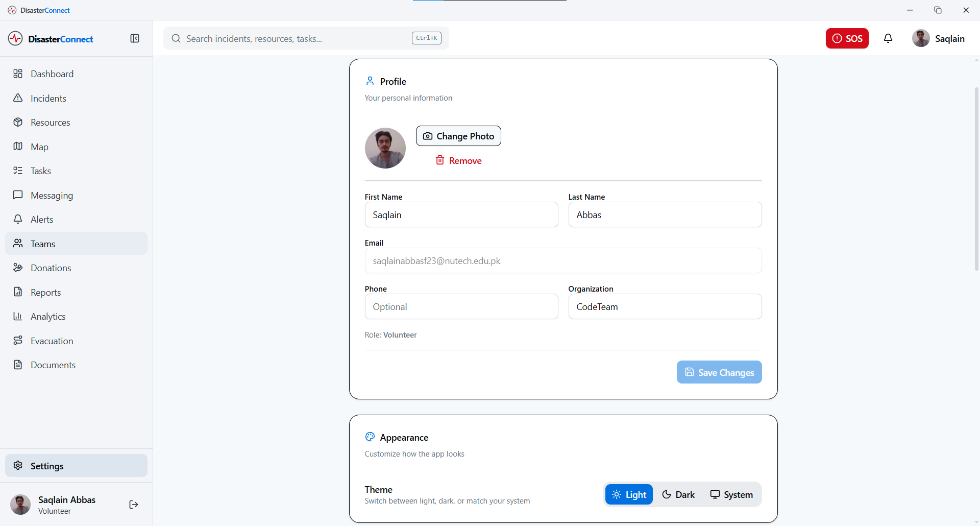Remove the profile photo
This screenshot has height=526, width=980.
click(458, 160)
